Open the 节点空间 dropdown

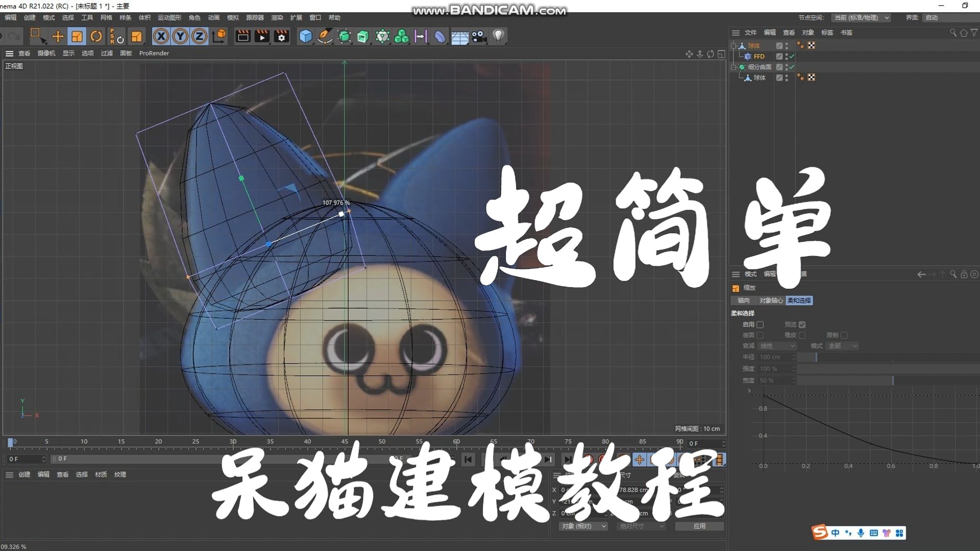click(x=862, y=17)
